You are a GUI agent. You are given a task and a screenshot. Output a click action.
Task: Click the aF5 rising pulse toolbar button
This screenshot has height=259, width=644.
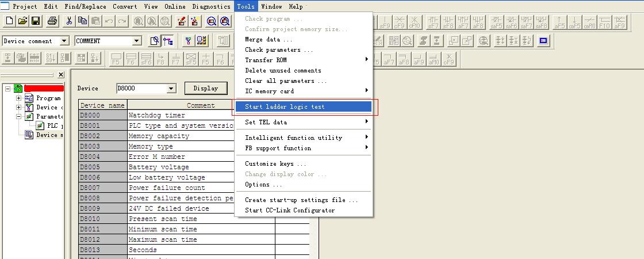(559, 22)
